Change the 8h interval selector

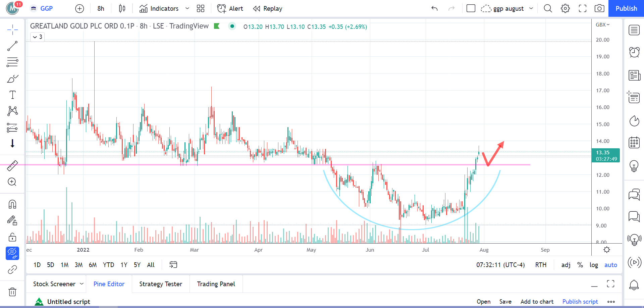pos(101,8)
